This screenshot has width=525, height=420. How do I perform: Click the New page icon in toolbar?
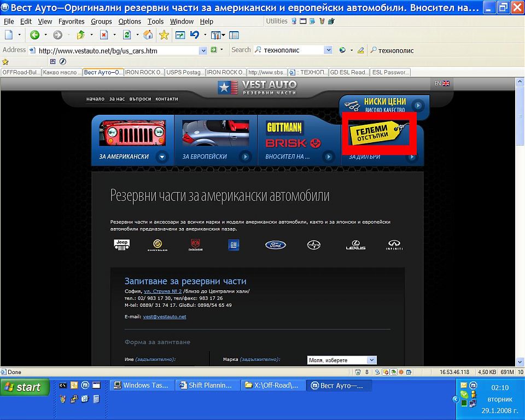[x=9, y=35]
